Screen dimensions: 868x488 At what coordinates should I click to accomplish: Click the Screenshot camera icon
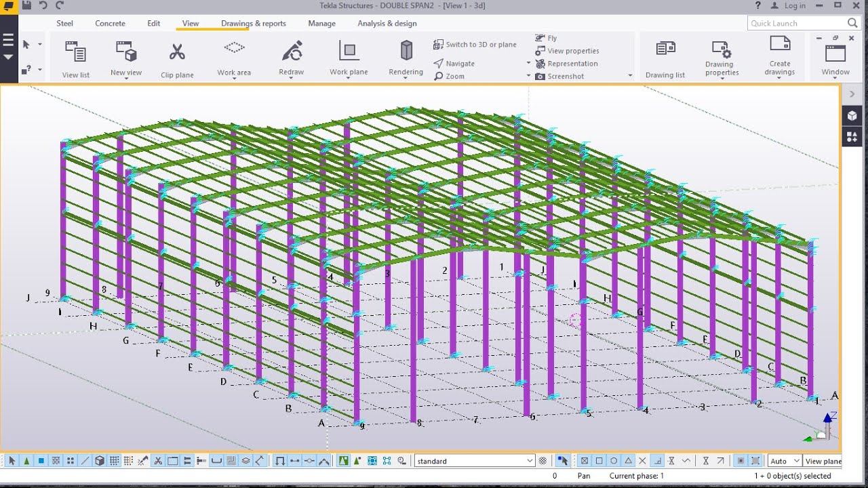point(540,77)
